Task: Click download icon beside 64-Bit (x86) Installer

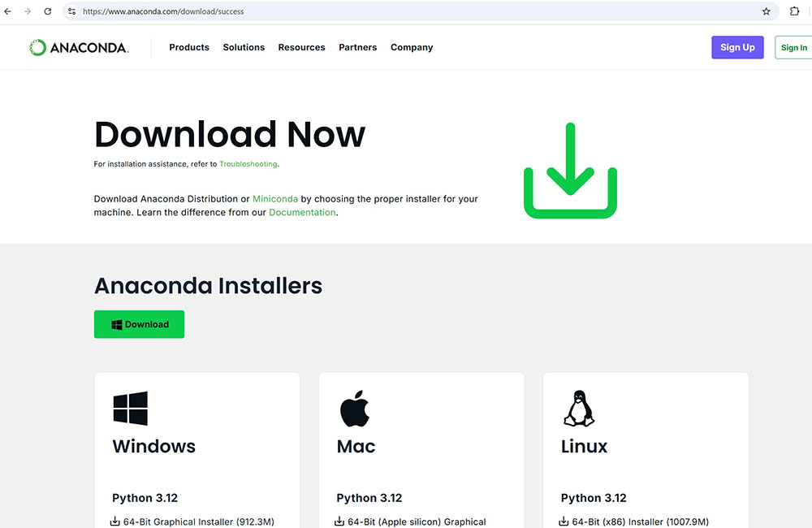Action: click(x=564, y=522)
